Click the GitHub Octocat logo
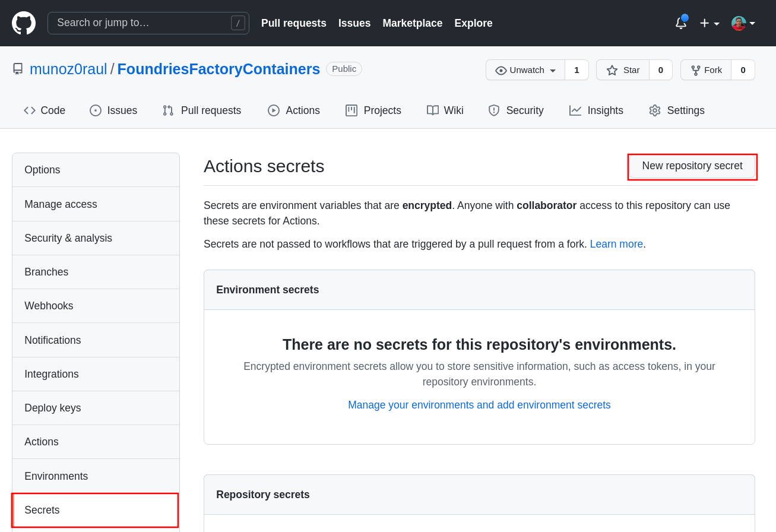This screenshot has width=776, height=532. pyautogui.click(x=24, y=23)
